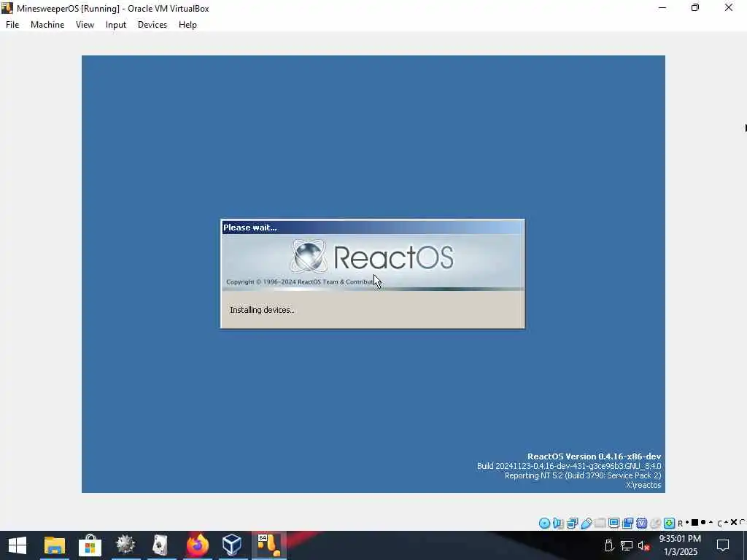Screen dimensions: 747x560
Task: Open the Minesweeper mine icon on taskbar
Action: point(125,545)
